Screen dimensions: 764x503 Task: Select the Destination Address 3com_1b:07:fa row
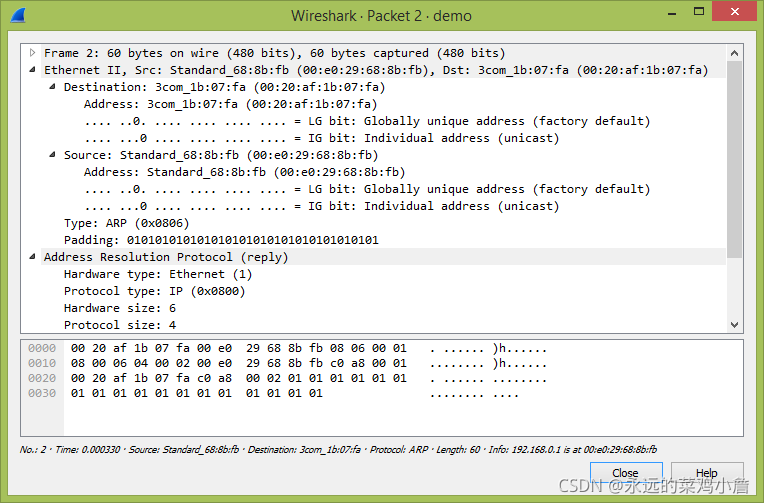[230, 104]
